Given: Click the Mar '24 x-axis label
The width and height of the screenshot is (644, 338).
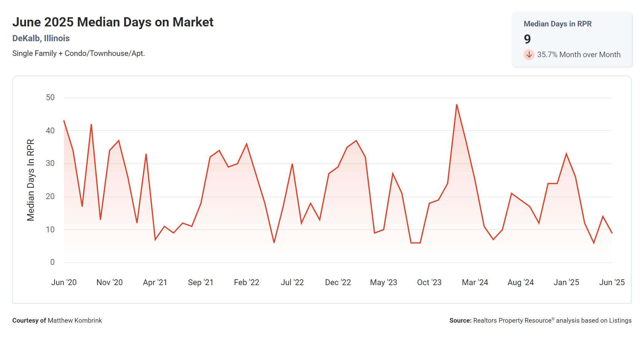Looking at the screenshot, I should [x=475, y=282].
